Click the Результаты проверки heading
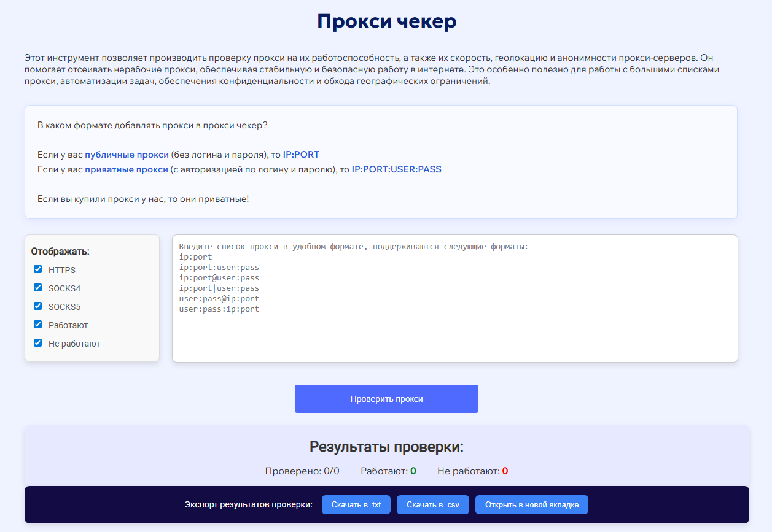Image resolution: width=772 pixels, height=532 pixels. click(386, 447)
